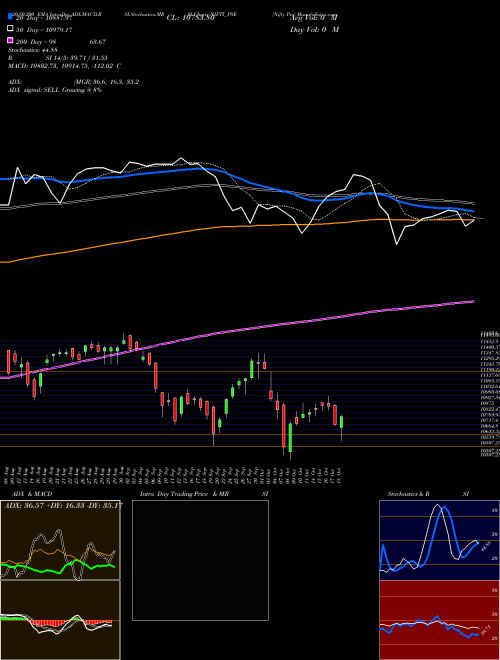Click the 'Intra Day Trading Price & MR' title

point(184,494)
